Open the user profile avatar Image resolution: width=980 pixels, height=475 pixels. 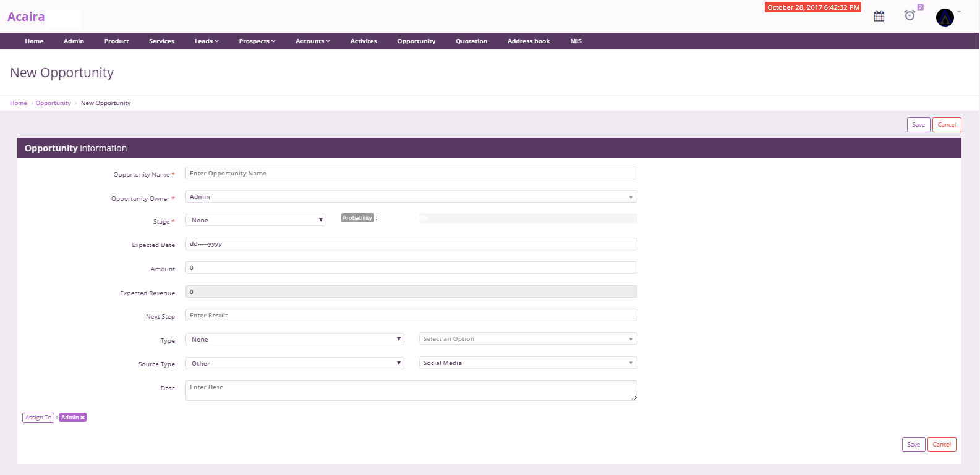944,17
